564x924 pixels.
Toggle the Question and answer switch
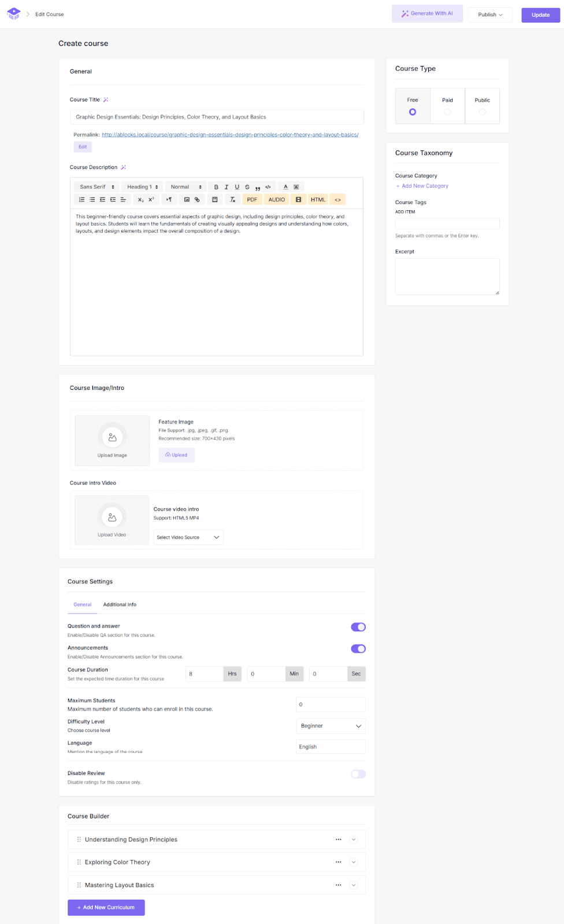[x=358, y=627]
